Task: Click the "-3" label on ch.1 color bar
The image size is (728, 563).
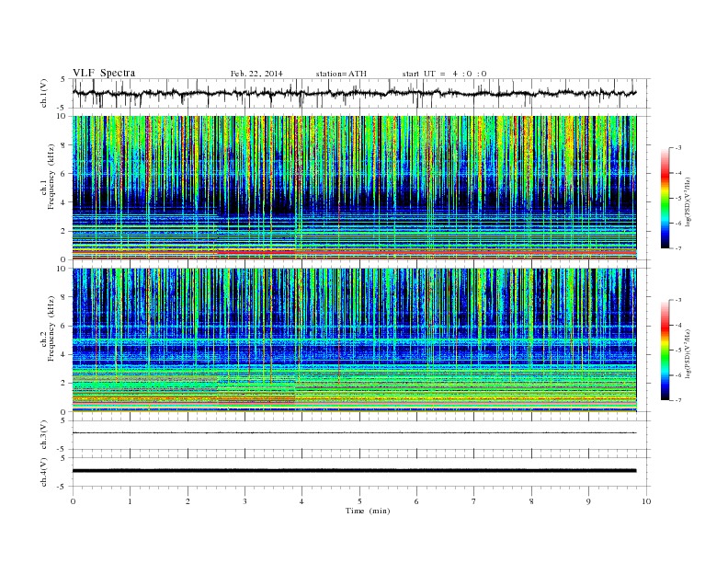Action: (x=678, y=148)
